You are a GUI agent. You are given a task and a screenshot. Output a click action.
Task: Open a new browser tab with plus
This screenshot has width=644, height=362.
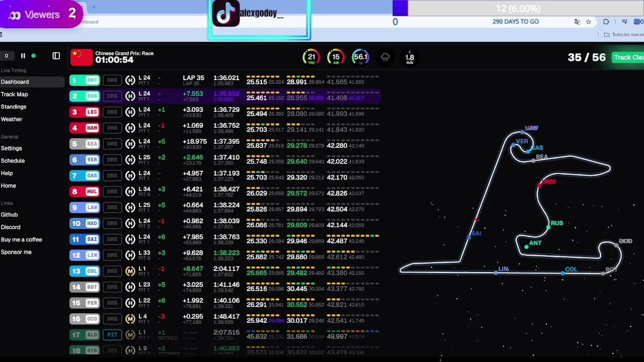tap(93, 7)
